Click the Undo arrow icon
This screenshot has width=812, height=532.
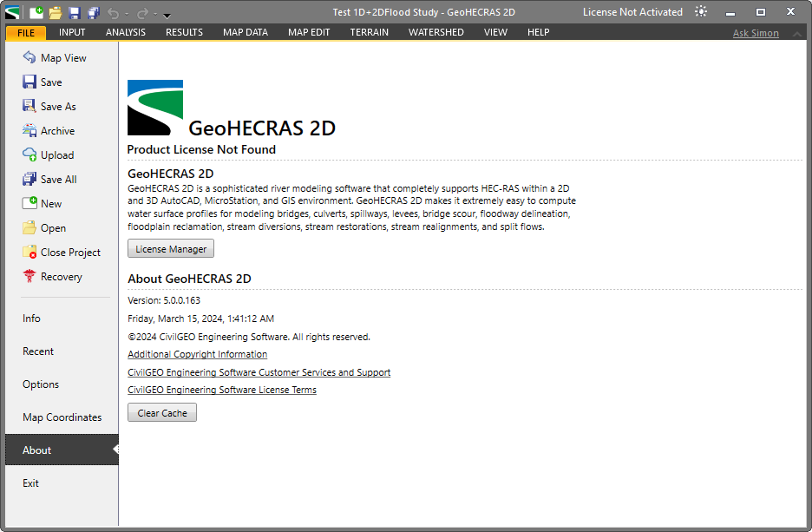click(x=114, y=13)
